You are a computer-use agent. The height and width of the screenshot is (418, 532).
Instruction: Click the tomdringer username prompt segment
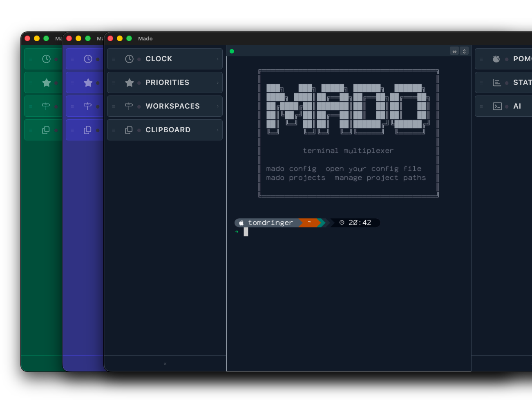point(270,222)
